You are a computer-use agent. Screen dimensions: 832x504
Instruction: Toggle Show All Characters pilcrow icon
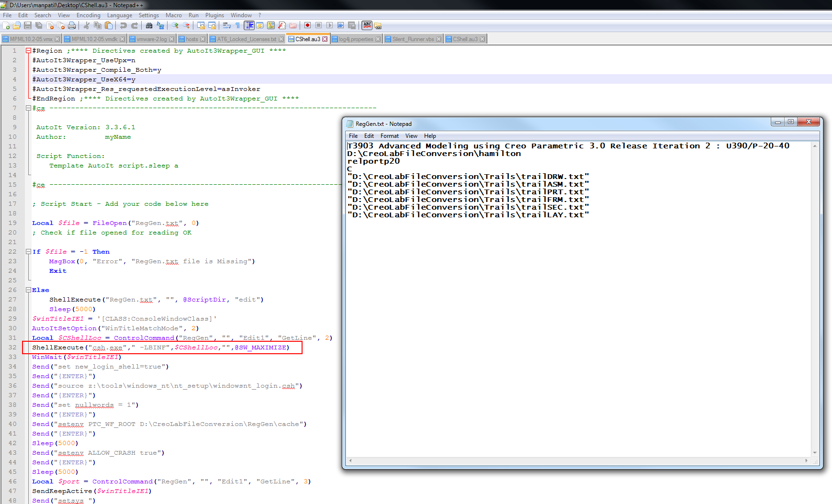tap(237, 25)
